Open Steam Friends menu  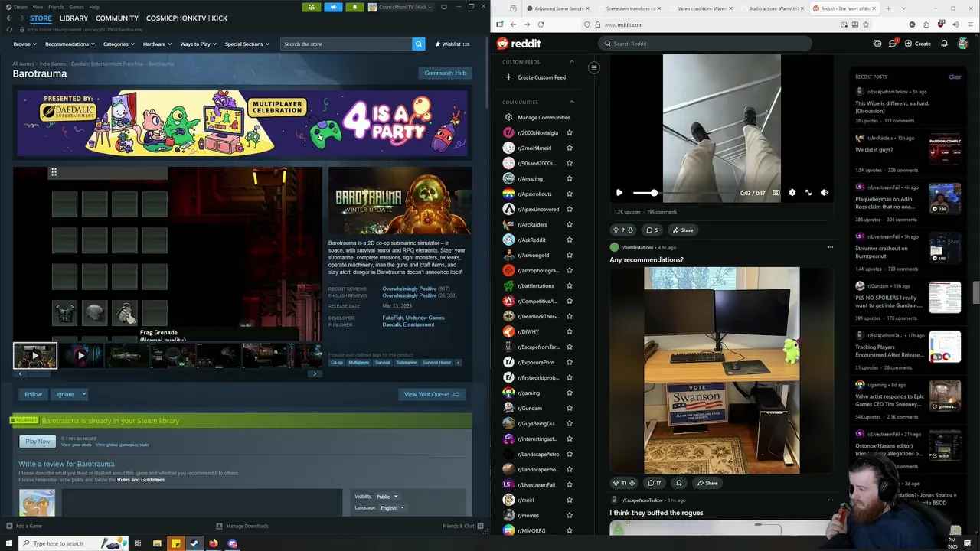pyautogui.click(x=56, y=7)
